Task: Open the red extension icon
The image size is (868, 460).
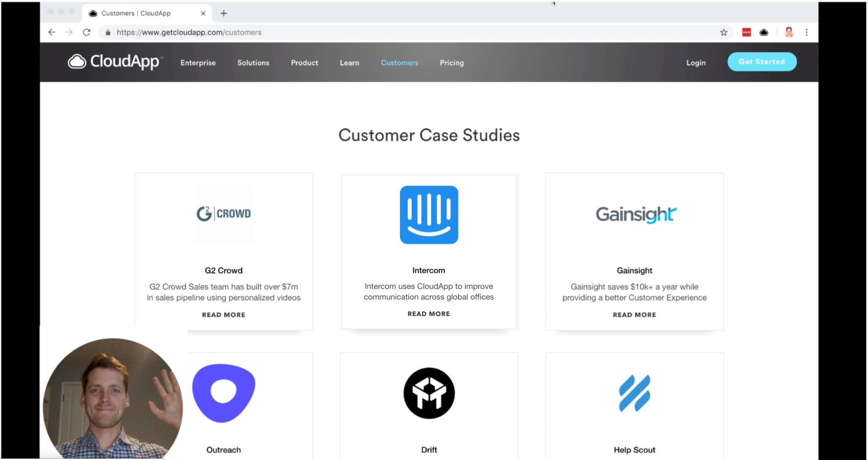Action: 746,32
